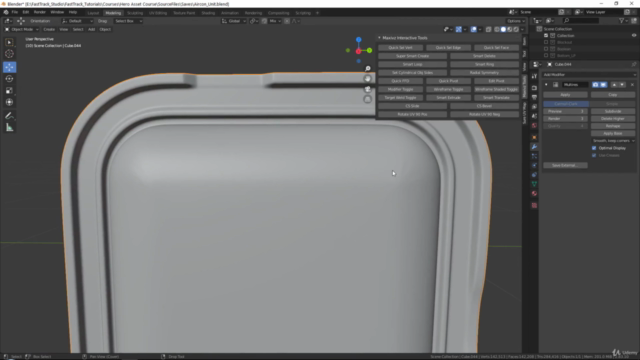
Task: Activate the Rotate tool in left toolbar
Action: tap(9, 79)
